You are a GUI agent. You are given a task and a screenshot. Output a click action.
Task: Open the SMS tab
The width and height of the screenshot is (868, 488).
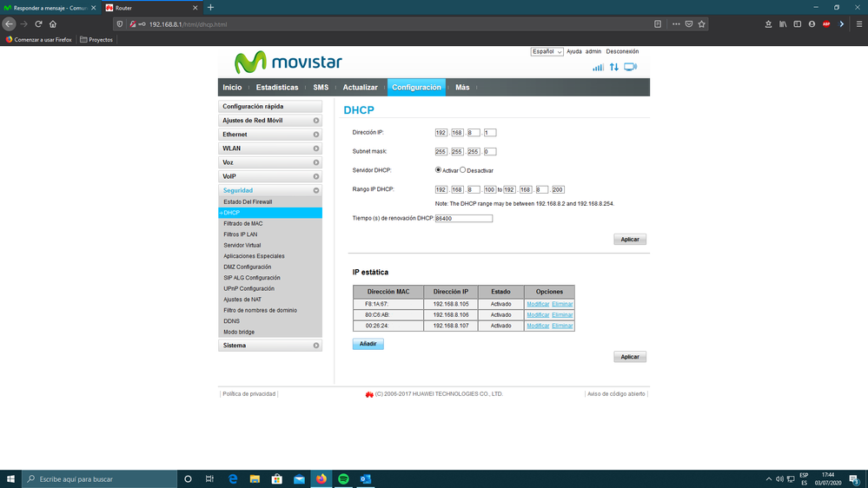(321, 88)
